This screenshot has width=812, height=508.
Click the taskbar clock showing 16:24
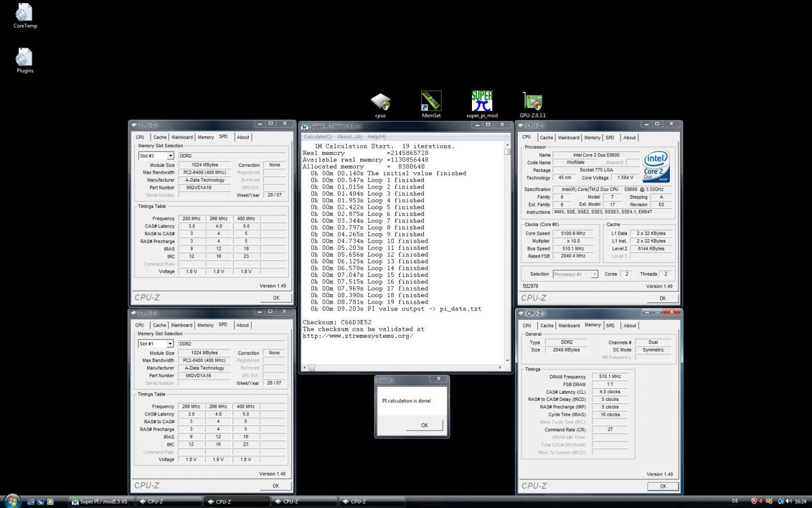point(800,501)
